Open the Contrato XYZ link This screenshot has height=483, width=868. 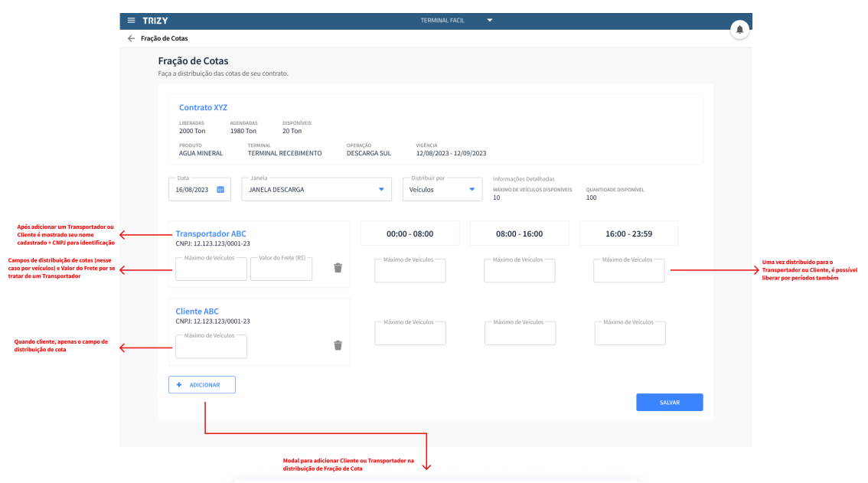[x=203, y=107]
